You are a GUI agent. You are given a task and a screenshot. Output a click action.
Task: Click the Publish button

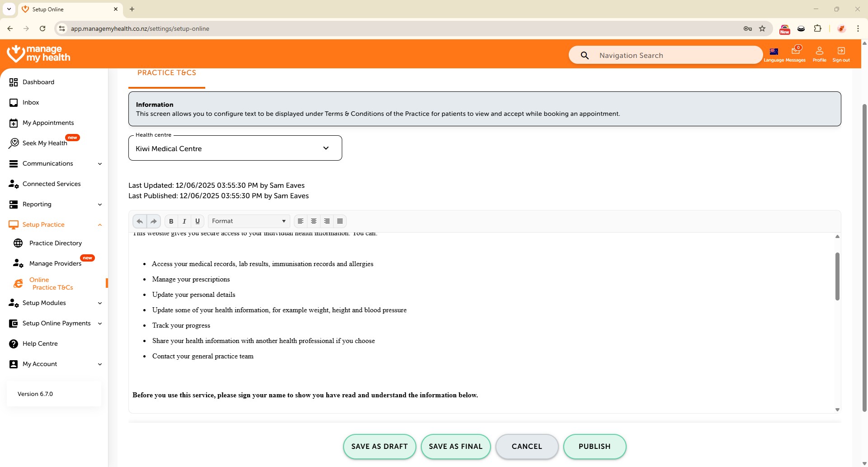[594, 446]
